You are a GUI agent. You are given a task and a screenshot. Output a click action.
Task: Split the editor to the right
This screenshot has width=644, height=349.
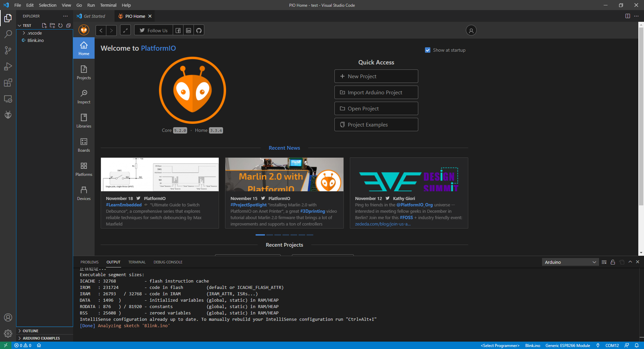[x=628, y=16]
